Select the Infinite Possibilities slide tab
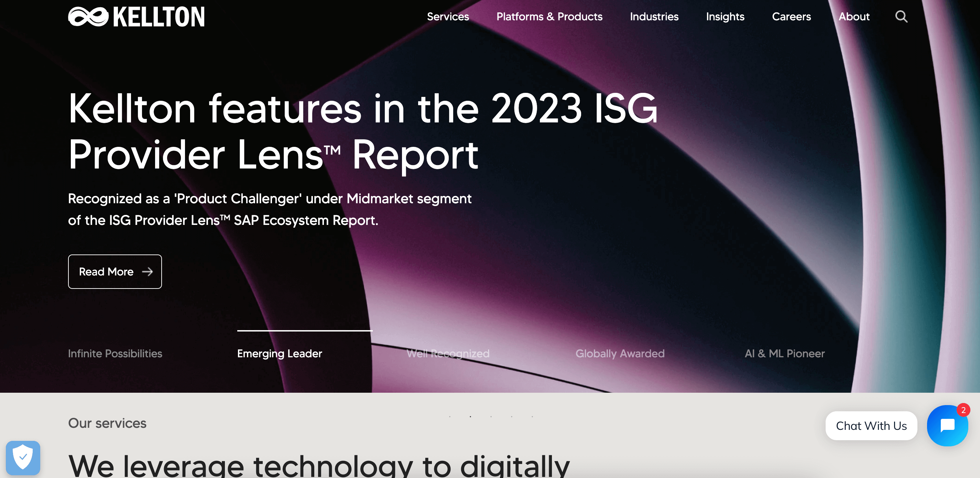 (115, 354)
